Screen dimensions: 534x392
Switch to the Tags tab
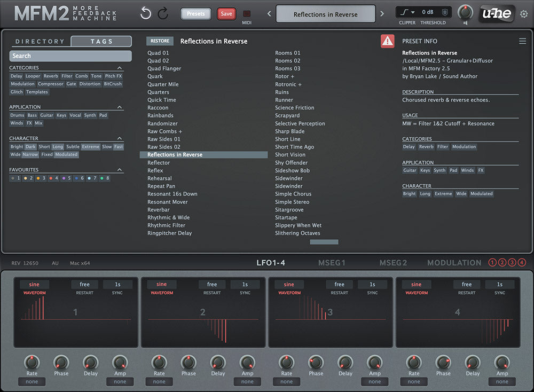coord(101,42)
